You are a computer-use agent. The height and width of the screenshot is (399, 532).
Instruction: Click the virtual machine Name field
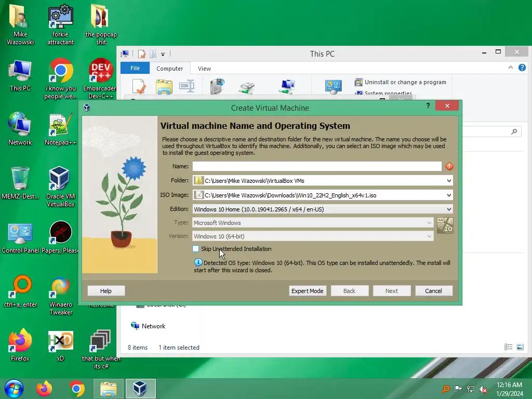pos(317,166)
